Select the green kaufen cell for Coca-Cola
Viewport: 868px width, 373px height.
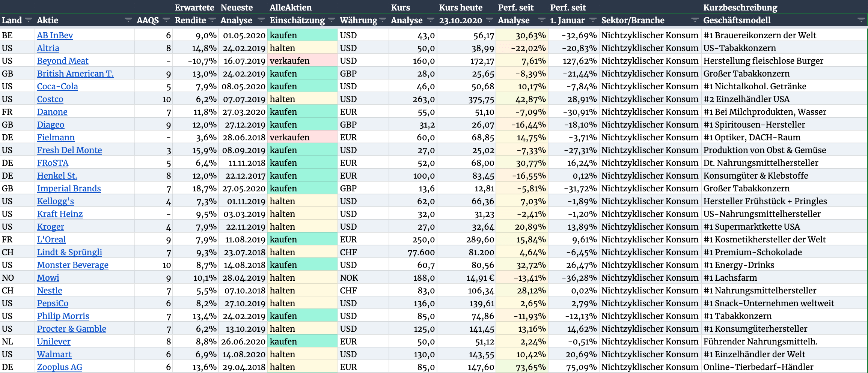tap(303, 86)
